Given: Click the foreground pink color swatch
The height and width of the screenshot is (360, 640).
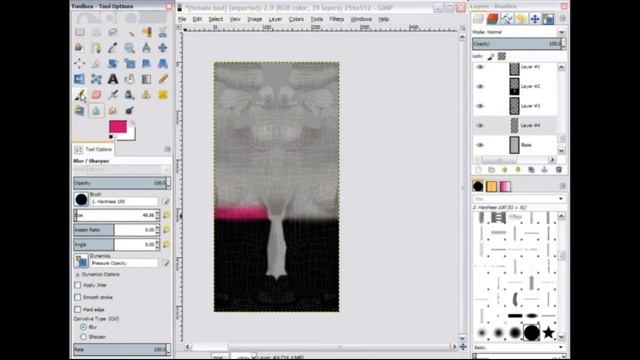Looking at the screenshot, I should (118, 127).
